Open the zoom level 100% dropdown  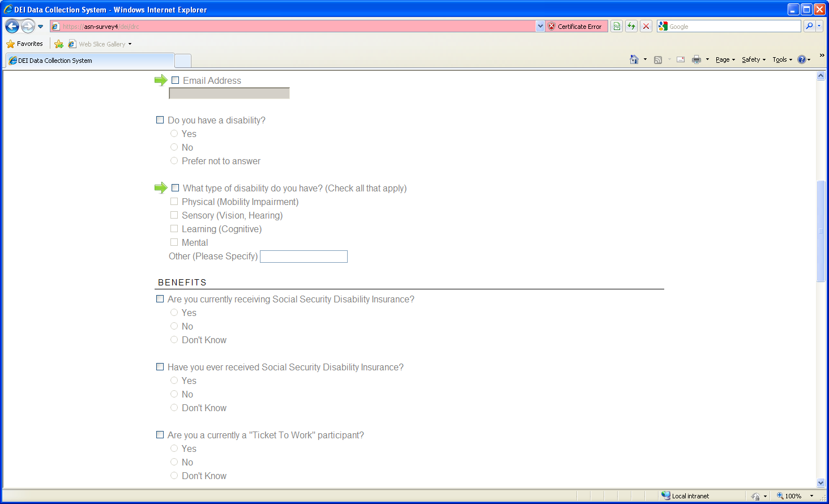point(811,496)
